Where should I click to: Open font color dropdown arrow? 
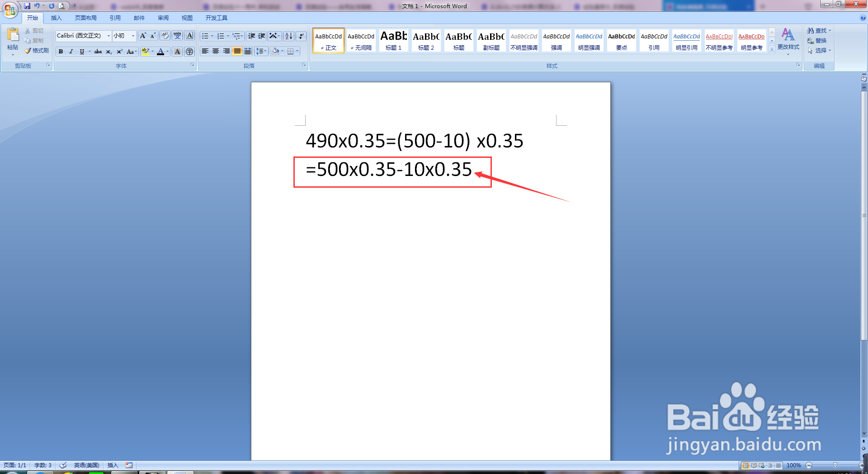coord(167,52)
